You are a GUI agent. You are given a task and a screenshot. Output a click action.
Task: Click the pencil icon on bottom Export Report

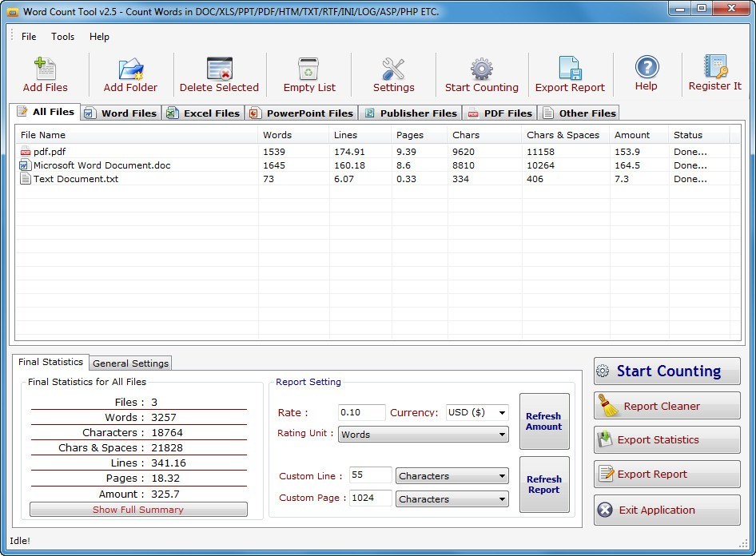coord(606,474)
